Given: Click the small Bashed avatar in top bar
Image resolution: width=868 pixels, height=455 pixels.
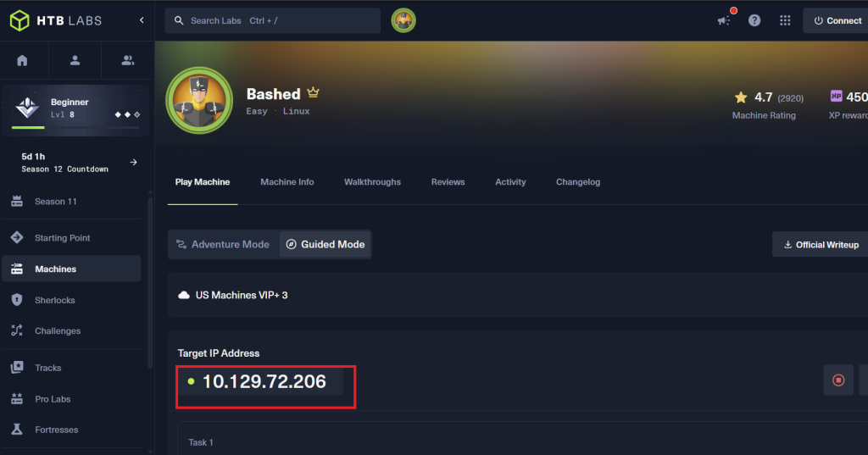Looking at the screenshot, I should click(x=403, y=20).
